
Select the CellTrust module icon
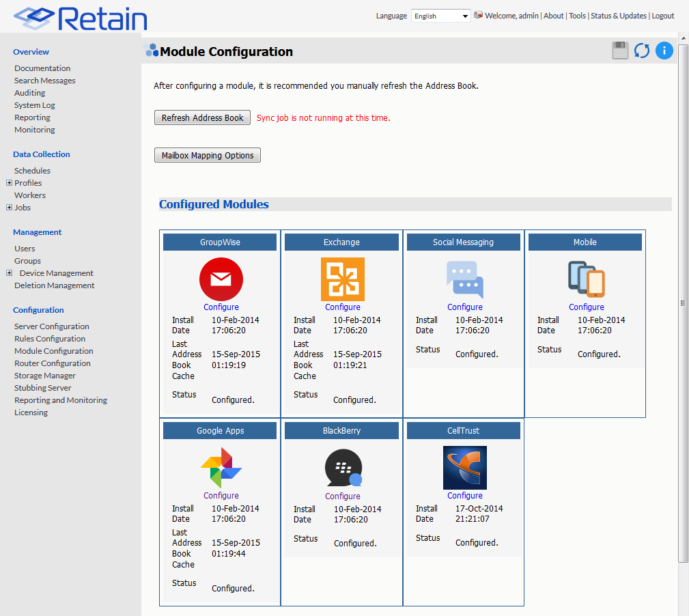pos(464,468)
